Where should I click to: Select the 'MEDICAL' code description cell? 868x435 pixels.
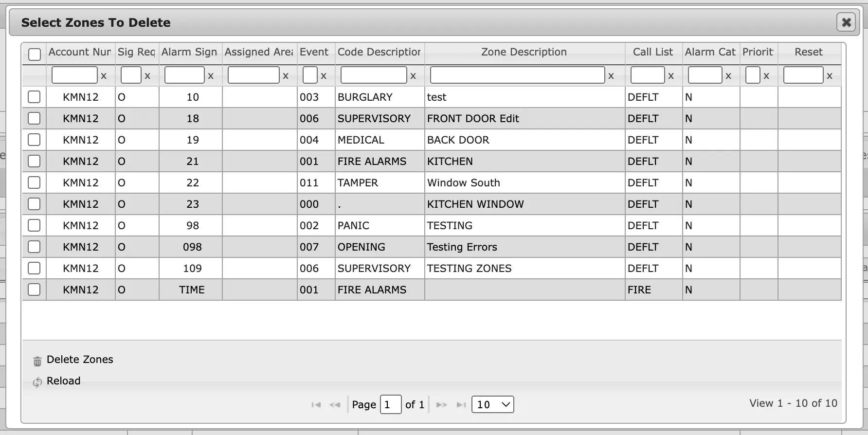pyautogui.click(x=380, y=140)
